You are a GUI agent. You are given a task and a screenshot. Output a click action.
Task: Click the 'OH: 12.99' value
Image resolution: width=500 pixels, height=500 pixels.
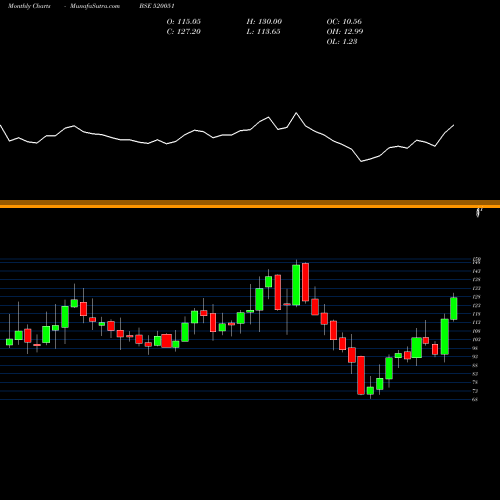coord(345,32)
